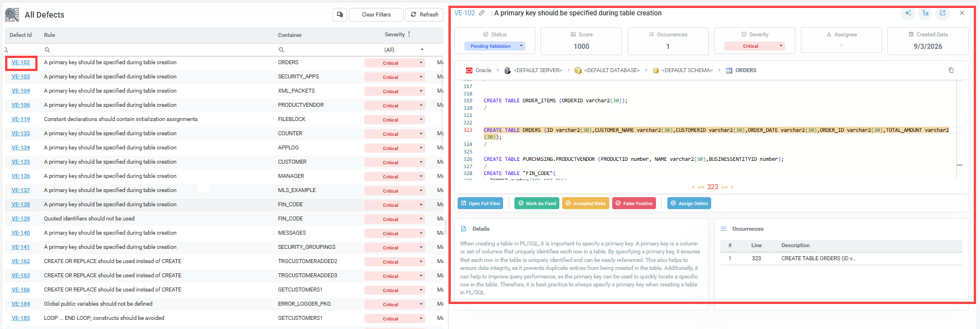Open defect link VE-119
The width and height of the screenshot is (980, 329).
coord(20,119)
